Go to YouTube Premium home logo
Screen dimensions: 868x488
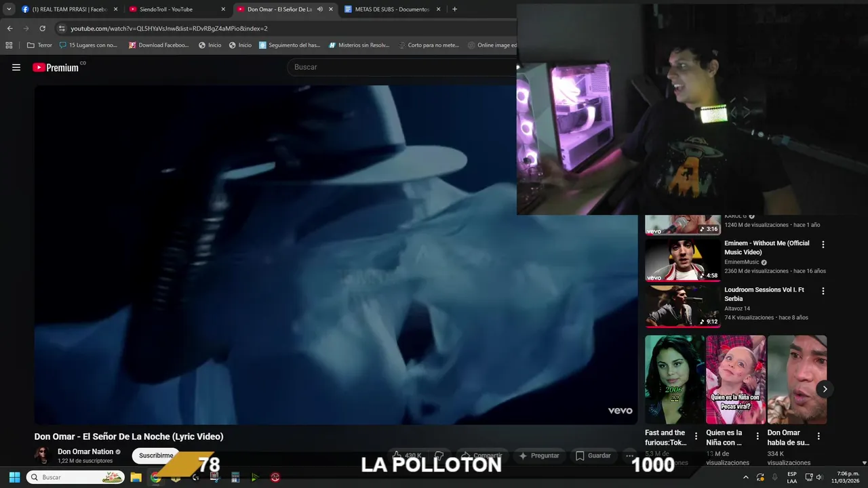point(56,67)
